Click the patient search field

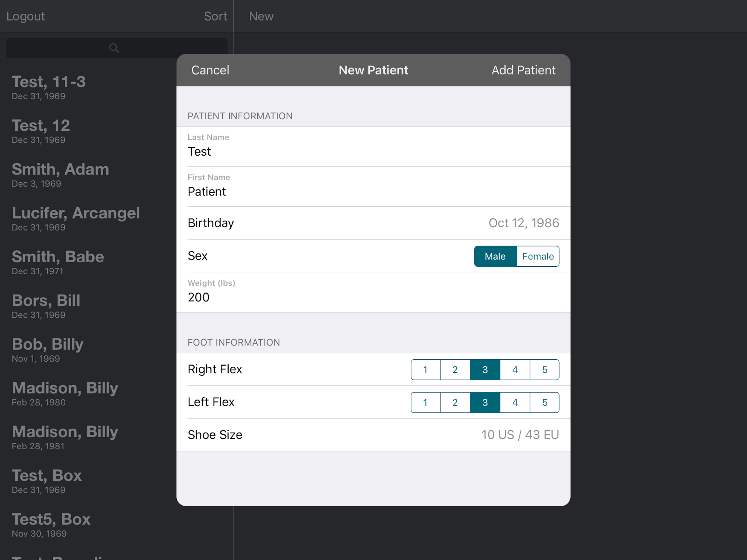point(116,48)
